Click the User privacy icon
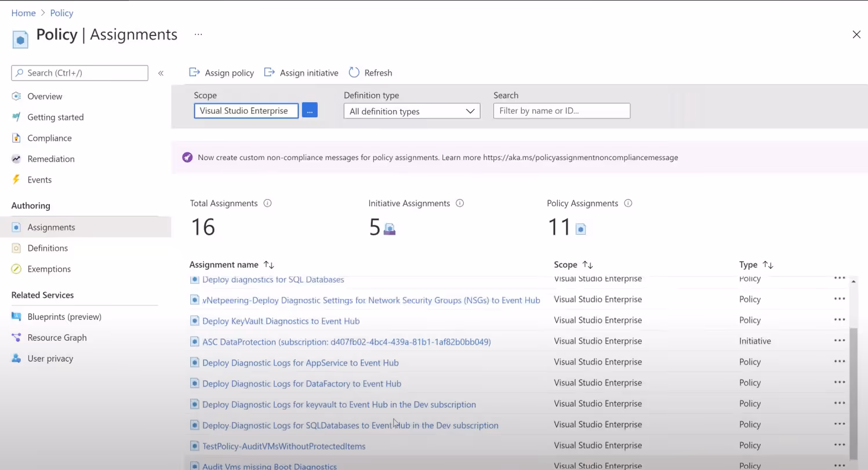This screenshot has width=868, height=470. click(16, 358)
